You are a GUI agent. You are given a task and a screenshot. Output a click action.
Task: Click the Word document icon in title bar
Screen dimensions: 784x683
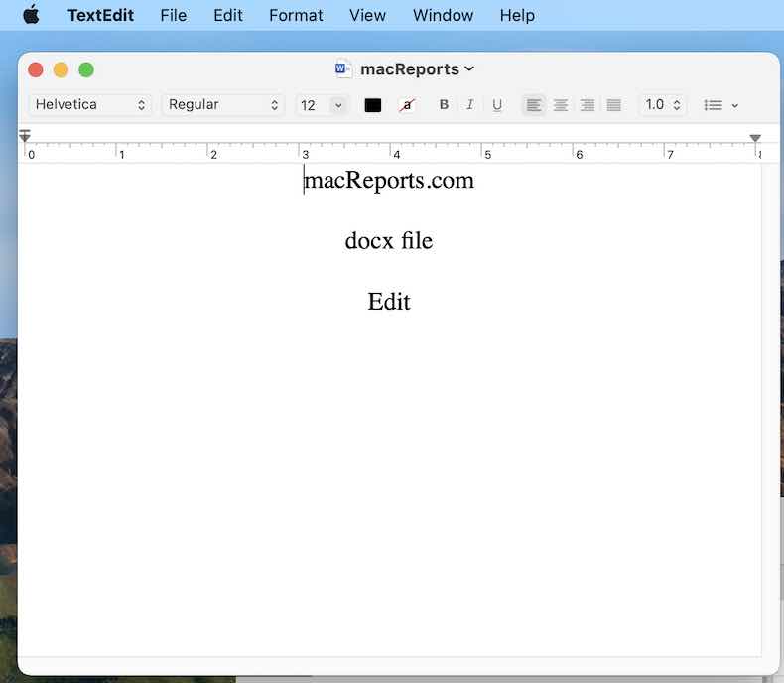coord(343,68)
